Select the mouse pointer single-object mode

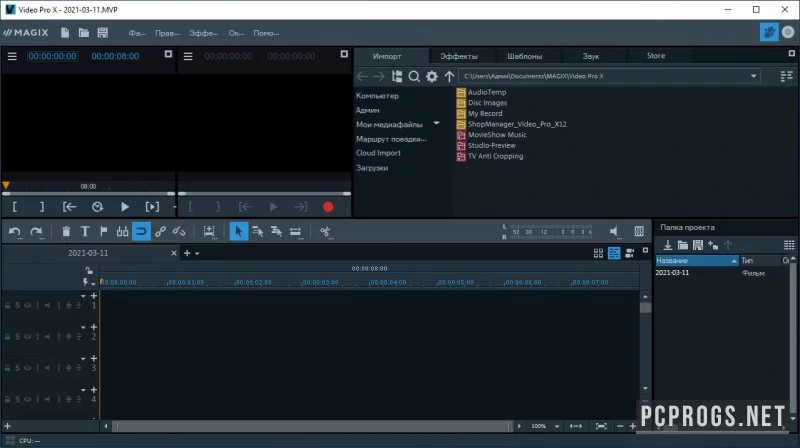click(238, 232)
